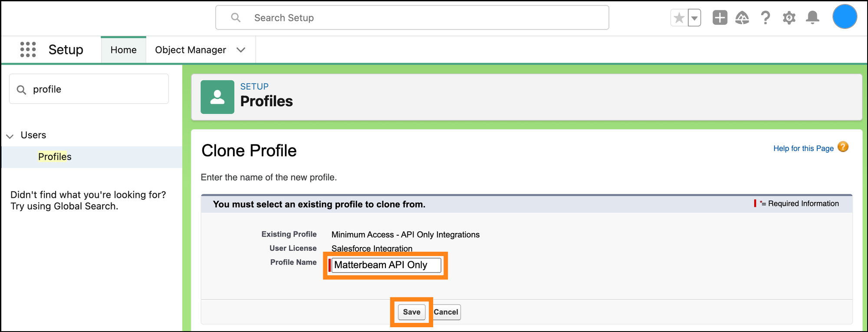Screen dimensions: 868x332
Task: Collapse the Users section chevron
Action: [x=10, y=136]
